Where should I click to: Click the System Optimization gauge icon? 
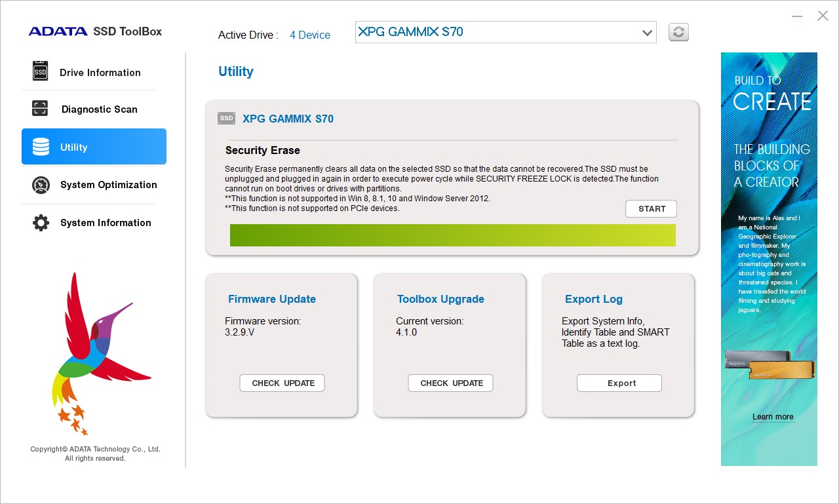pos(41,185)
